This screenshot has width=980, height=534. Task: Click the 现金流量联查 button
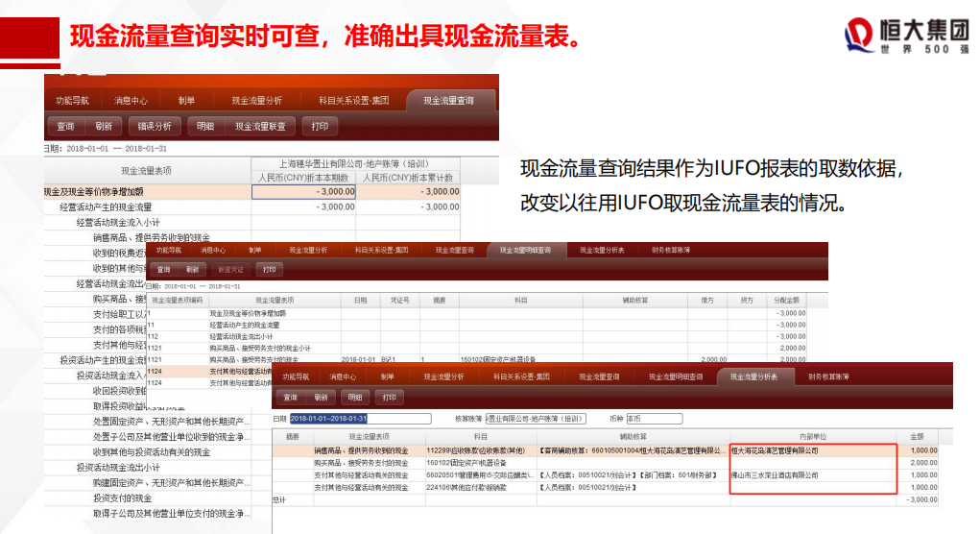tap(261, 127)
